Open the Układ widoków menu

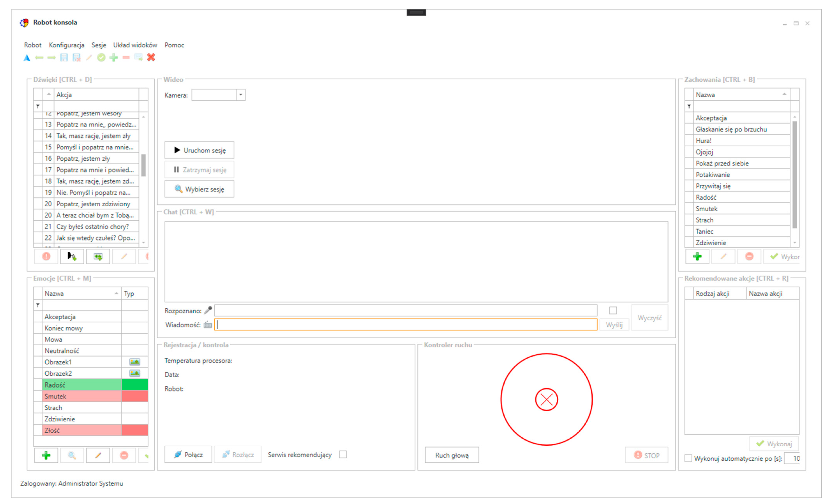[x=135, y=45]
